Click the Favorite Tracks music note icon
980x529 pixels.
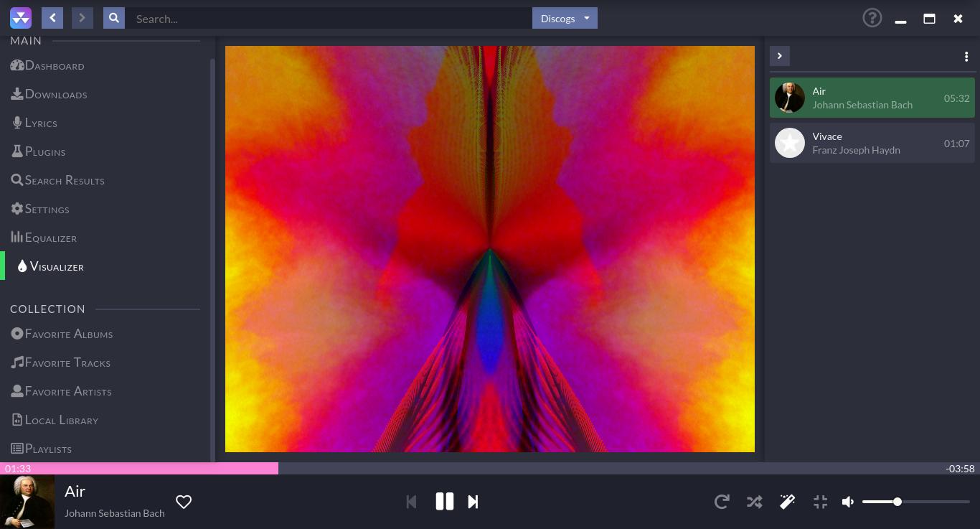pyautogui.click(x=17, y=362)
